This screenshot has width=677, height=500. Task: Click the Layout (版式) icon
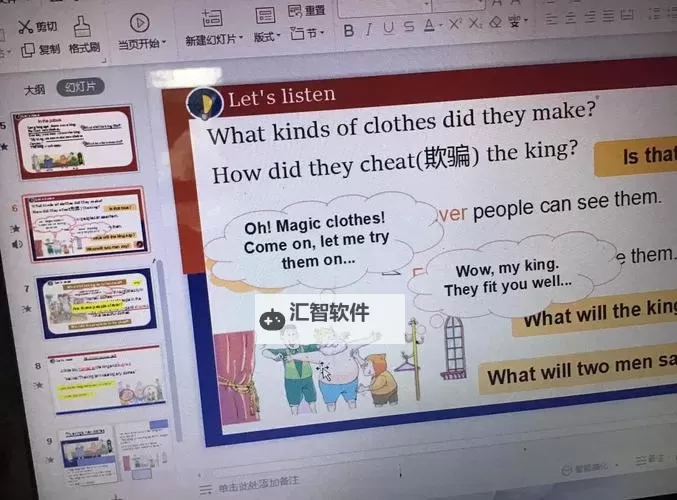(265, 16)
